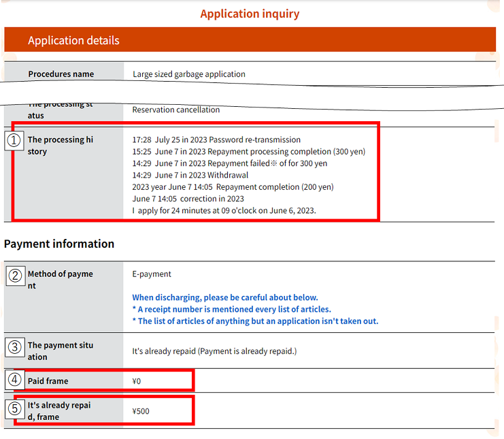Click 'Repayment processing completion (300 yen)' entry

tap(249, 152)
